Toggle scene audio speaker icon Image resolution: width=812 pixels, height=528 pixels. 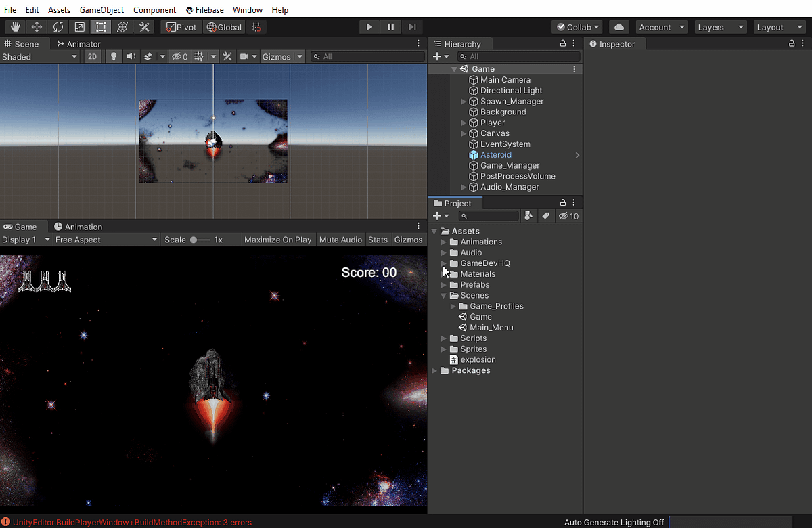[131, 57]
